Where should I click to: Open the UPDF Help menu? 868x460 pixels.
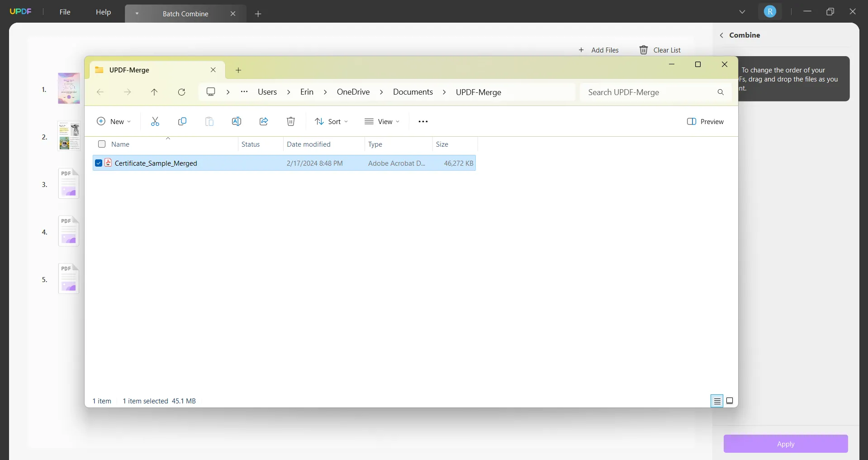click(103, 12)
